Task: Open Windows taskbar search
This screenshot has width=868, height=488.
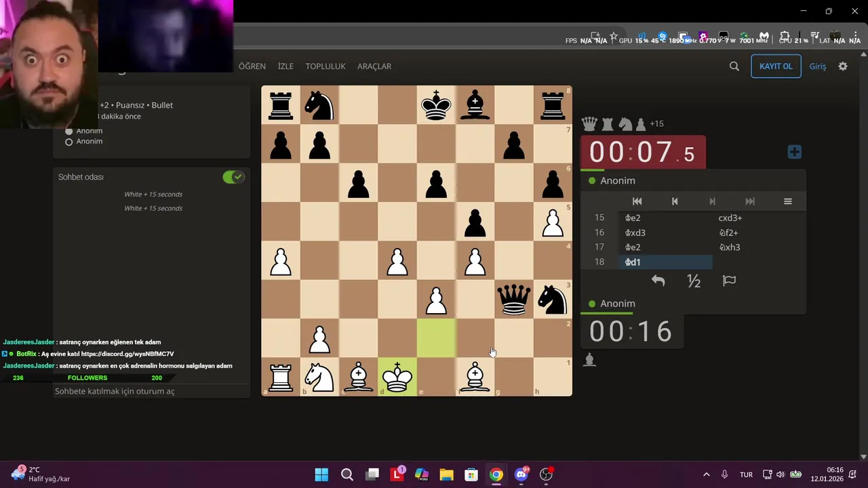Action: click(x=347, y=474)
